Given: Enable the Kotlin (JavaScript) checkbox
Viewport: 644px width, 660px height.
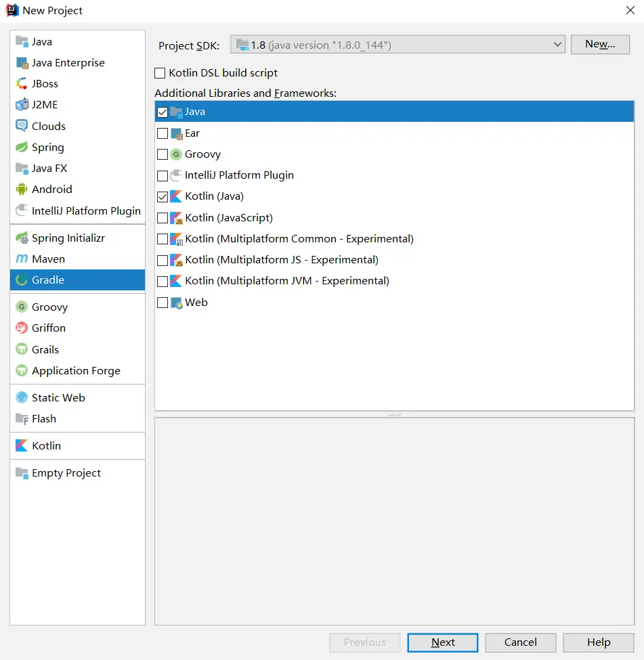Looking at the screenshot, I should (163, 218).
